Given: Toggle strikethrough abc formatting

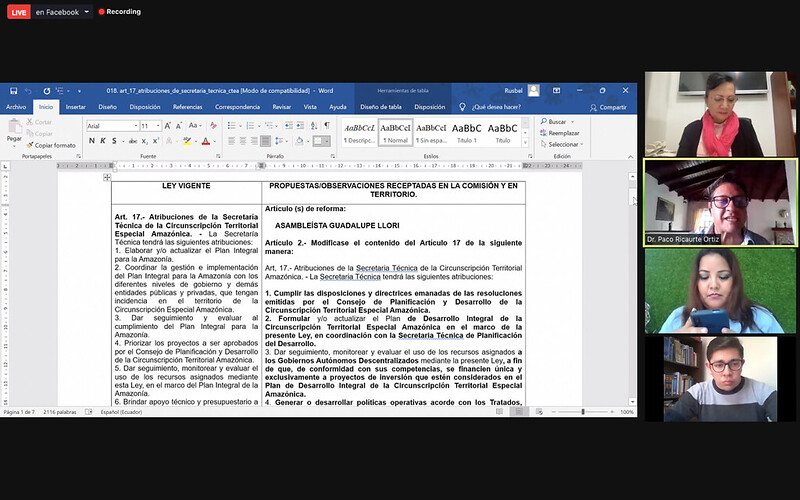Looking at the screenshot, I should pos(133,141).
